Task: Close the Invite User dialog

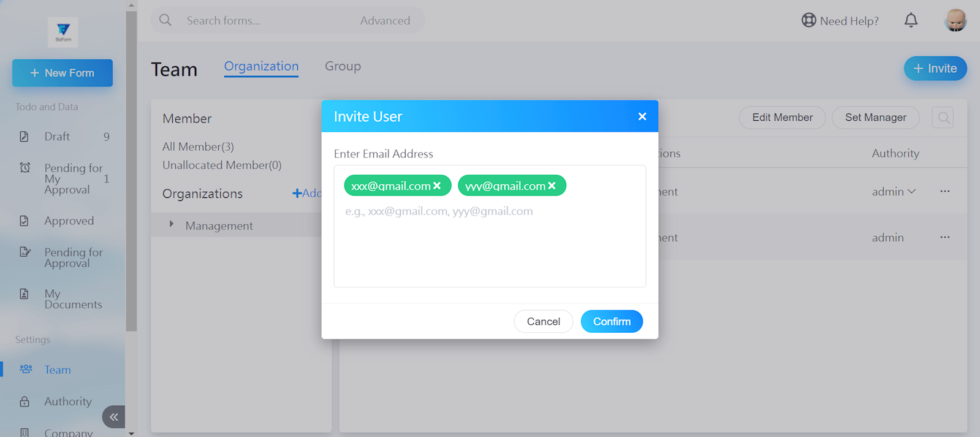Action: point(642,116)
